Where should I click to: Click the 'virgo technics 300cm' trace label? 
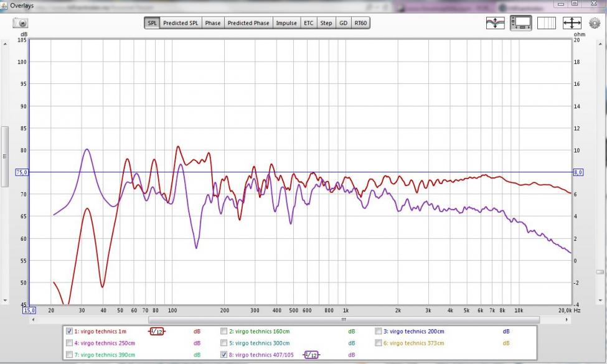coord(263,343)
